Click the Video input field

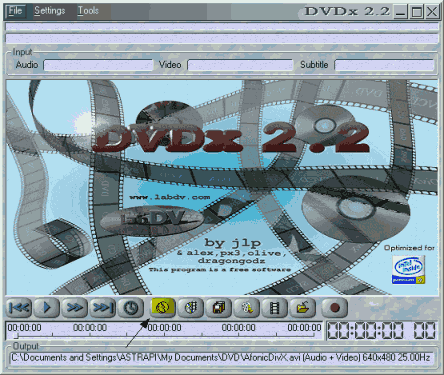[240, 65]
